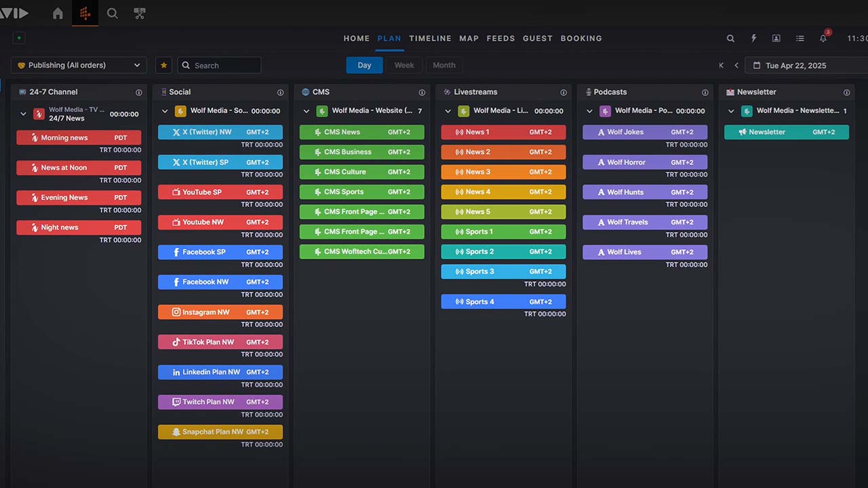Click the notifications bell icon
This screenshot has height=488, width=868.
823,39
